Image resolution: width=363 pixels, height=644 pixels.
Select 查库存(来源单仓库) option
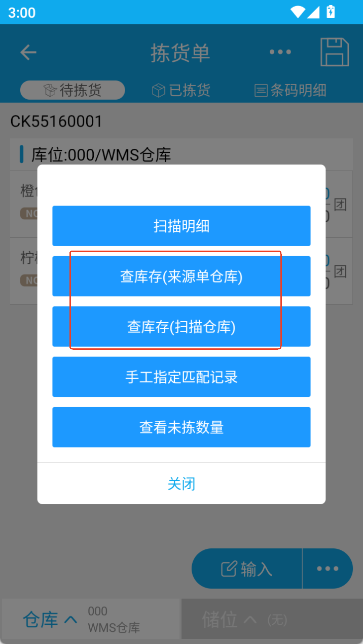(181, 276)
